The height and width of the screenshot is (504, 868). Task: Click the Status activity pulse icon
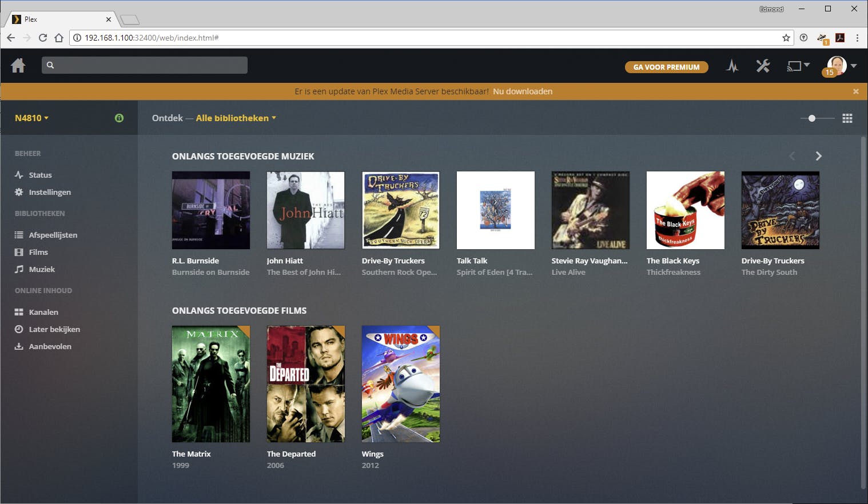(x=19, y=175)
